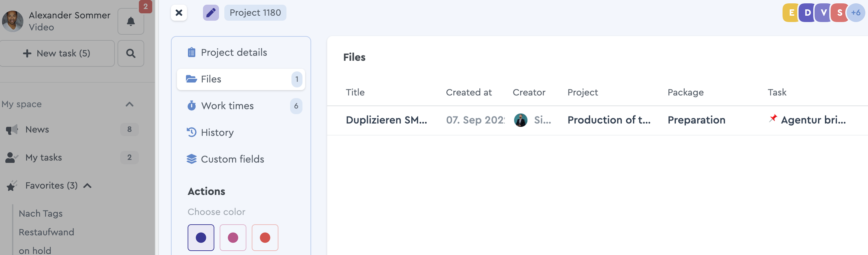This screenshot has height=255, width=868.
Task: Open the History tab
Action: click(x=241, y=133)
